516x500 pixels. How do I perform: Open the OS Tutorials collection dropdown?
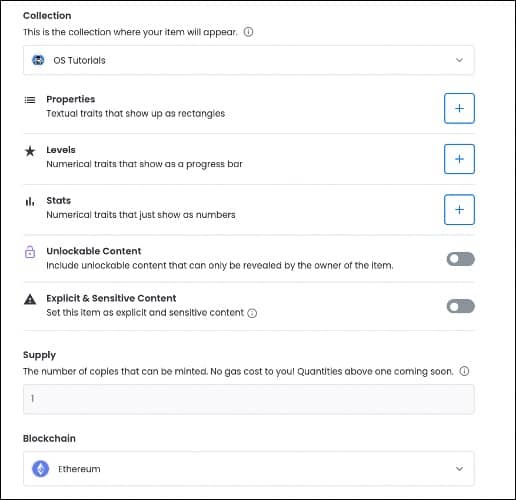(x=248, y=60)
